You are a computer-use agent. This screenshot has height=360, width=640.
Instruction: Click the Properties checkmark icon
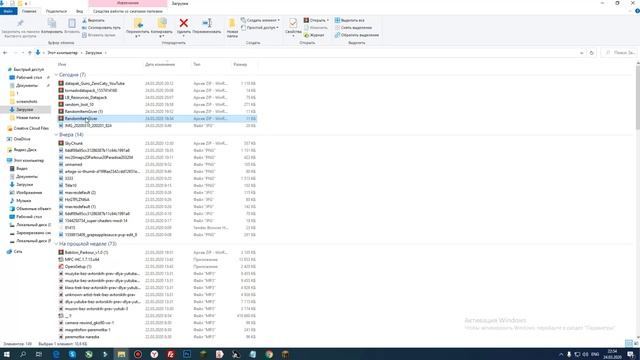293,23
